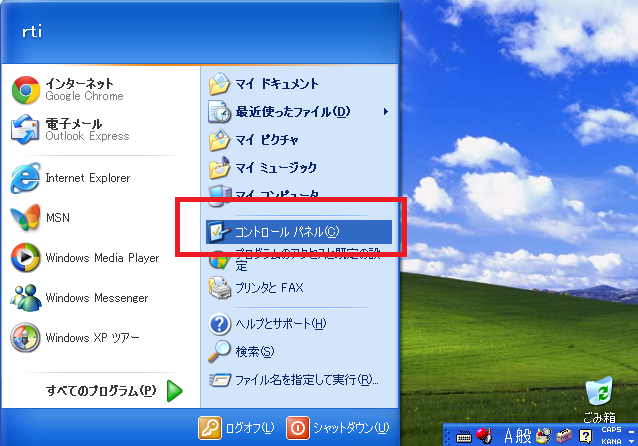Screen dimensions: 638x446
Task: Click the IME toolbox icon in the language bar
Action: [x=564, y=436]
